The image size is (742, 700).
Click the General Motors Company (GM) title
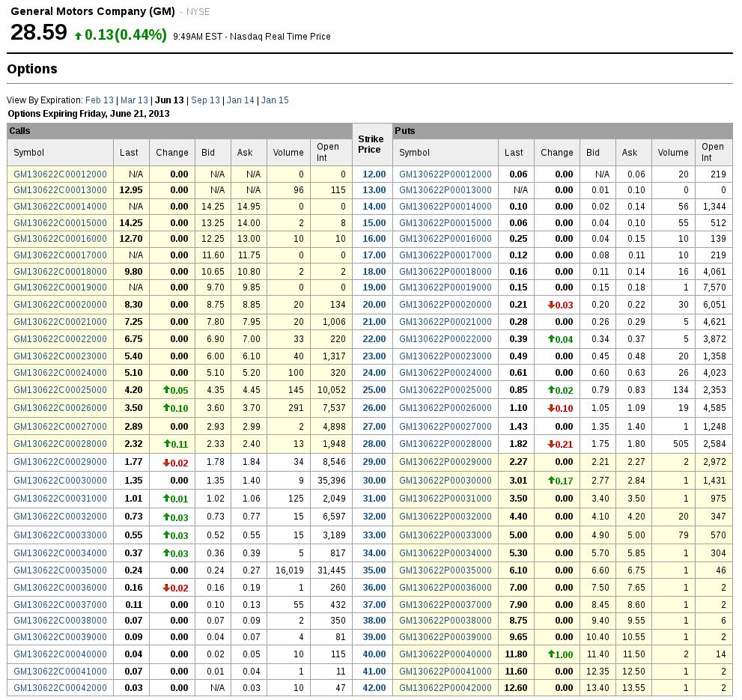pos(93,11)
